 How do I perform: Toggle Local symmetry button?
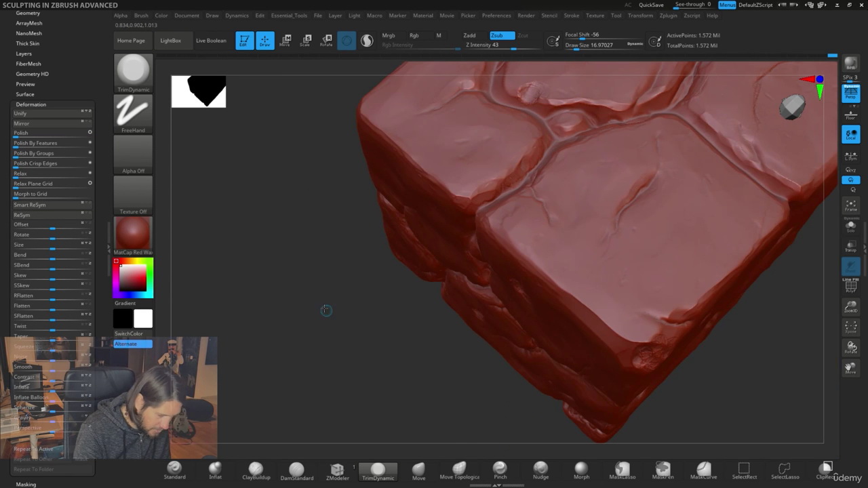(x=850, y=134)
